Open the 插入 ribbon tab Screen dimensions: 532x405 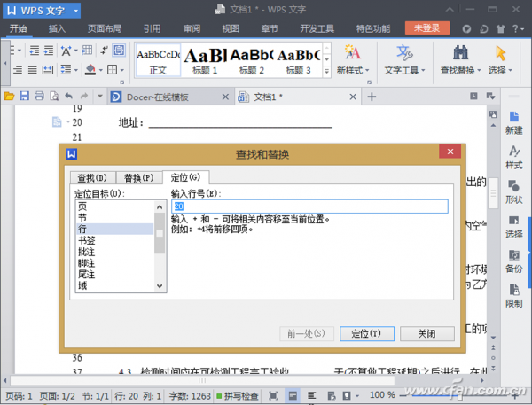57,29
